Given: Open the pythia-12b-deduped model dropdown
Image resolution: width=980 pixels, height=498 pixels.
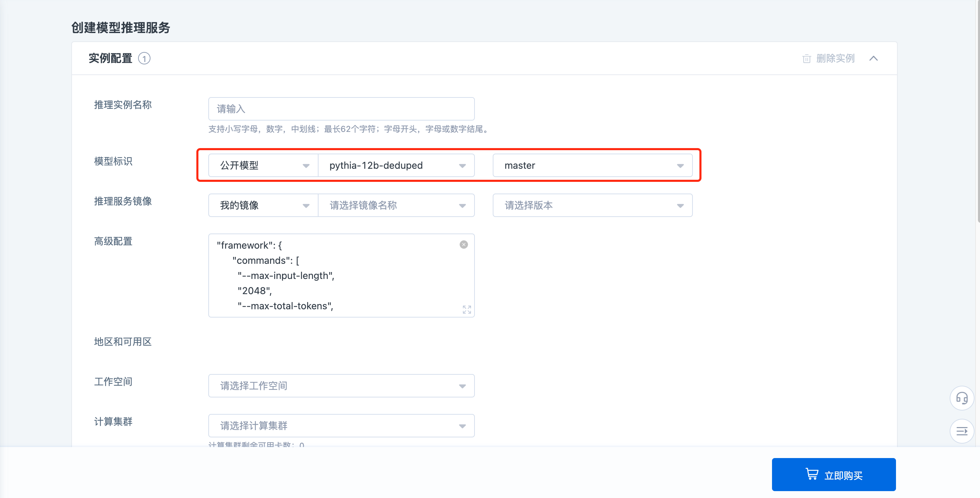Looking at the screenshot, I should click(396, 165).
